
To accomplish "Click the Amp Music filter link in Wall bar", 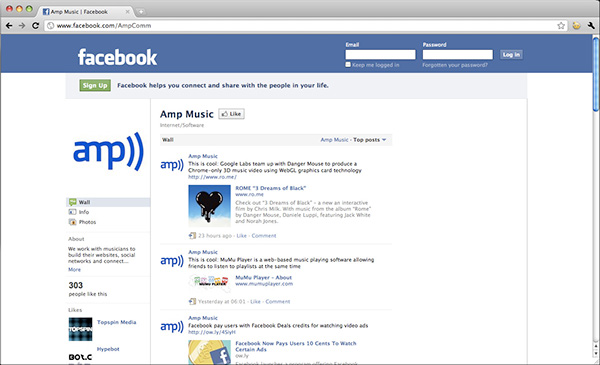I will pyautogui.click(x=334, y=140).
